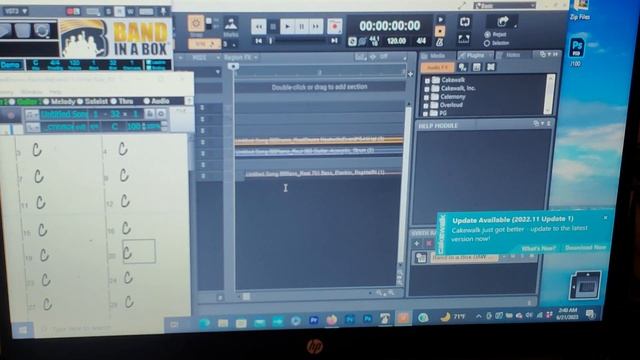Image resolution: width=640 pixels, height=360 pixels.
Task: Jump to project end with go-to-end button
Action: pos(334,41)
